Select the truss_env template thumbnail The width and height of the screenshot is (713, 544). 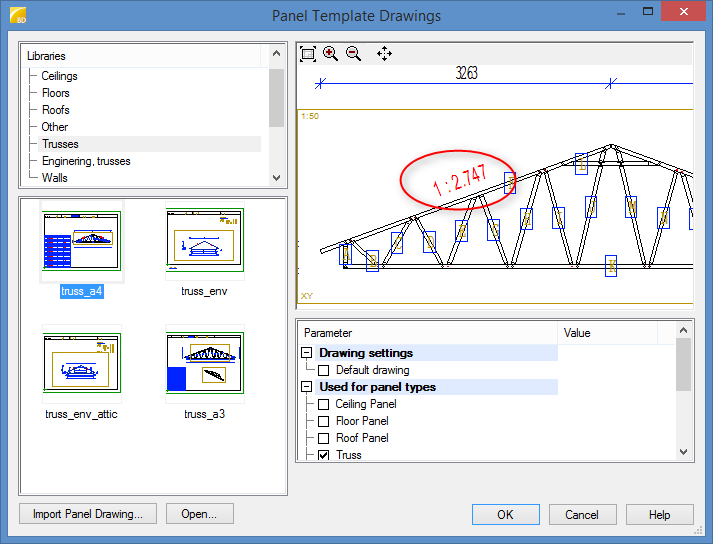[204, 241]
